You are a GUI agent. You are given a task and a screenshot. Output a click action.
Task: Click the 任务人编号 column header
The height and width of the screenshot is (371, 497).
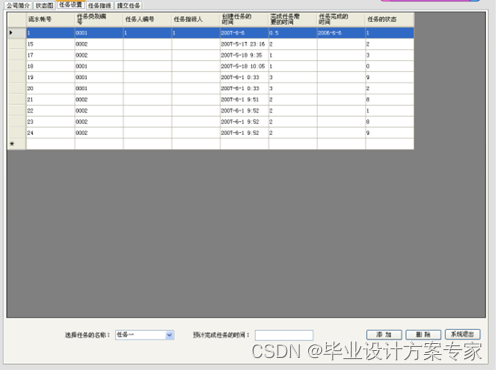(x=148, y=20)
